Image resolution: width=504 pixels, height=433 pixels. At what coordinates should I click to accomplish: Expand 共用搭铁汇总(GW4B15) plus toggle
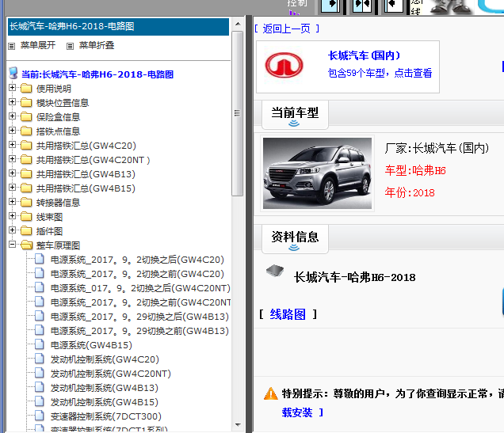[x=12, y=187]
